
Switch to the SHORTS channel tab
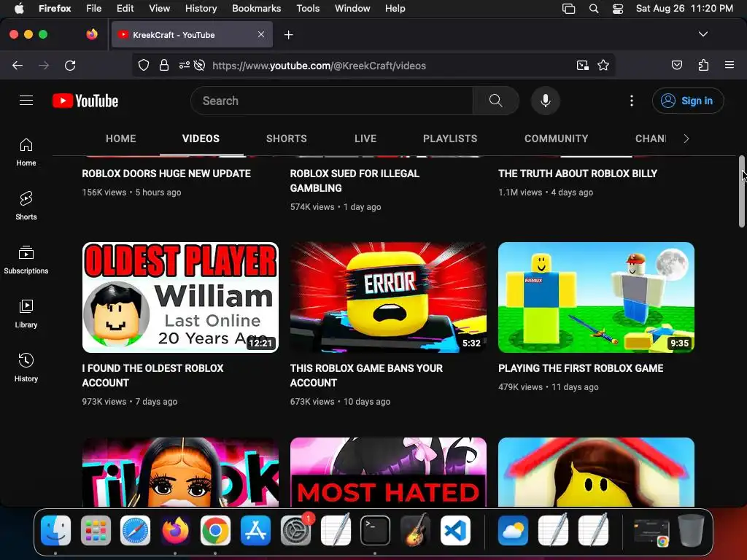[x=286, y=139]
